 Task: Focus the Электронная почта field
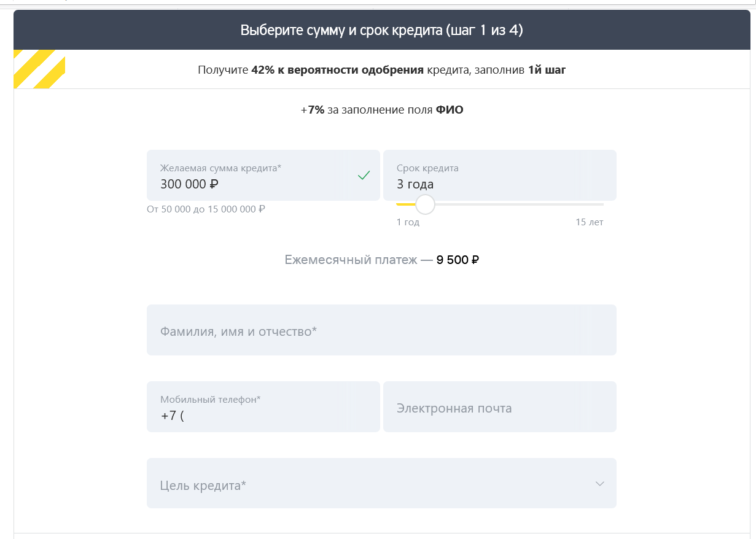499,407
